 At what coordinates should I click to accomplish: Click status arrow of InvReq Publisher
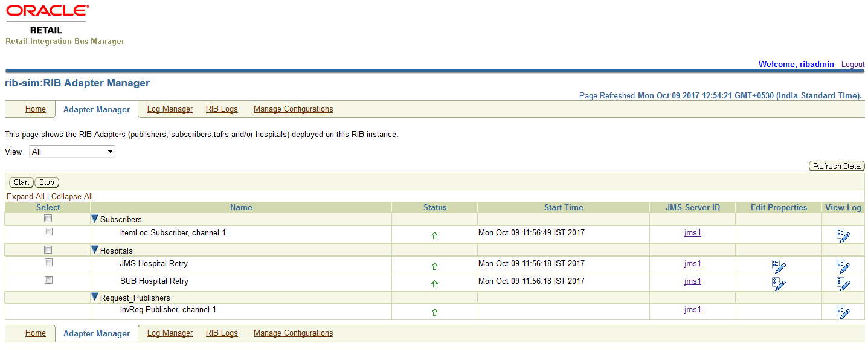coord(434,312)
